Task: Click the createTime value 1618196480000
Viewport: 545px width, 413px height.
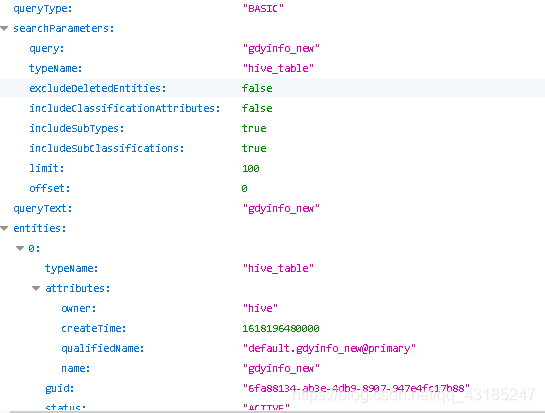Action: [x=280, y=329]
